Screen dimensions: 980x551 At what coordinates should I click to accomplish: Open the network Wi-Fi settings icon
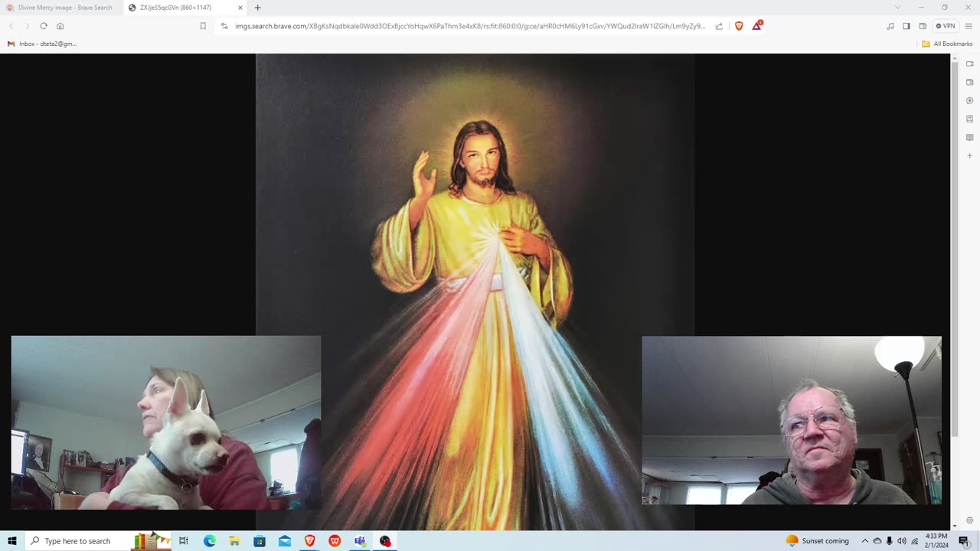pos(914,541)
